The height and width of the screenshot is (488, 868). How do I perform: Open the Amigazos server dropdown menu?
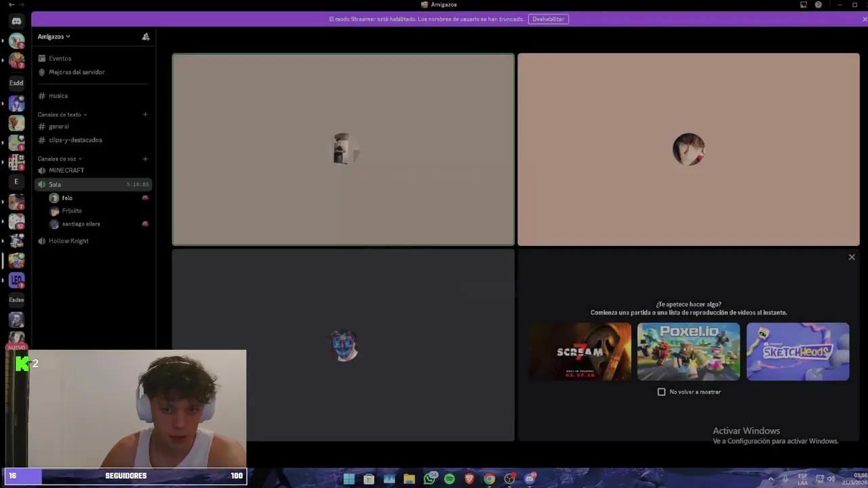(54, 37)
